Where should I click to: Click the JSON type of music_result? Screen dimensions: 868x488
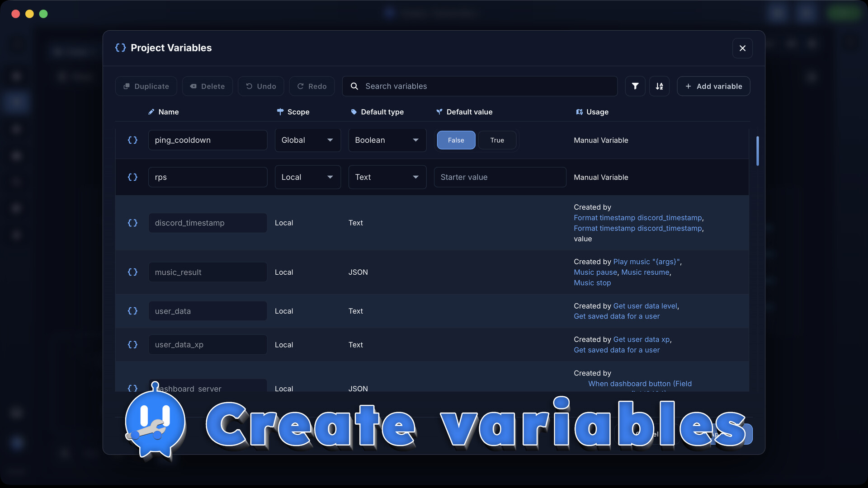click(358, 272)
